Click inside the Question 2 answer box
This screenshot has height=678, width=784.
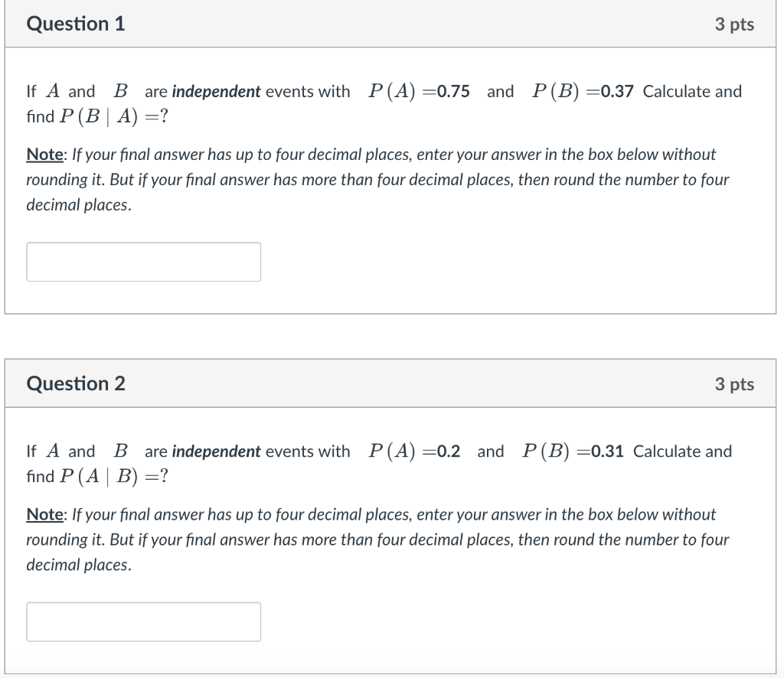pyautogui.click(x=143, y=621)
